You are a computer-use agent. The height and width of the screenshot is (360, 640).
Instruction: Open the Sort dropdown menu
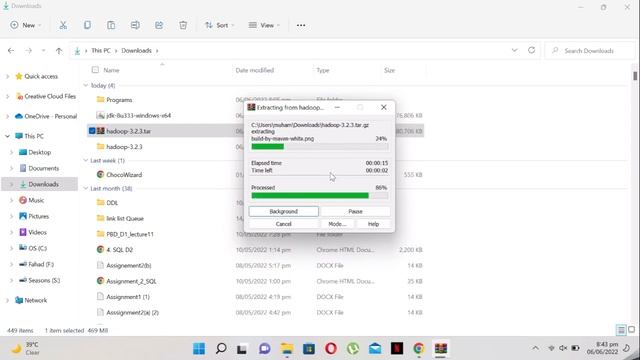(220, 25)
